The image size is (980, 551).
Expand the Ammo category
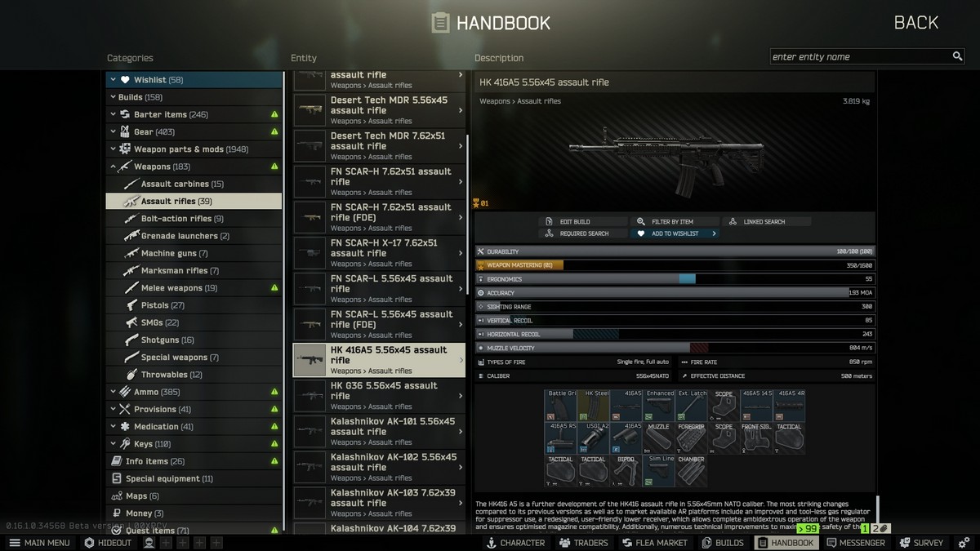[x=114, y=392]
